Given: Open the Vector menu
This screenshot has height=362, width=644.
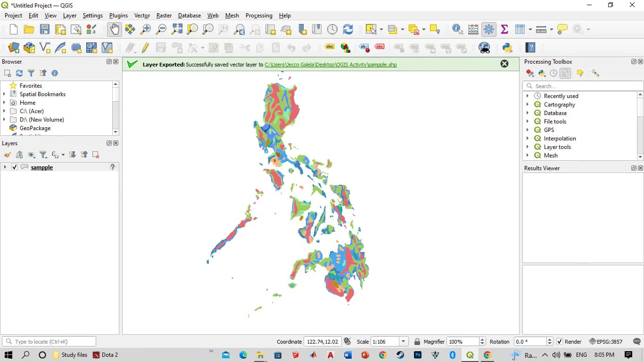Looking at the screenshot, I should tap(142, 16).
